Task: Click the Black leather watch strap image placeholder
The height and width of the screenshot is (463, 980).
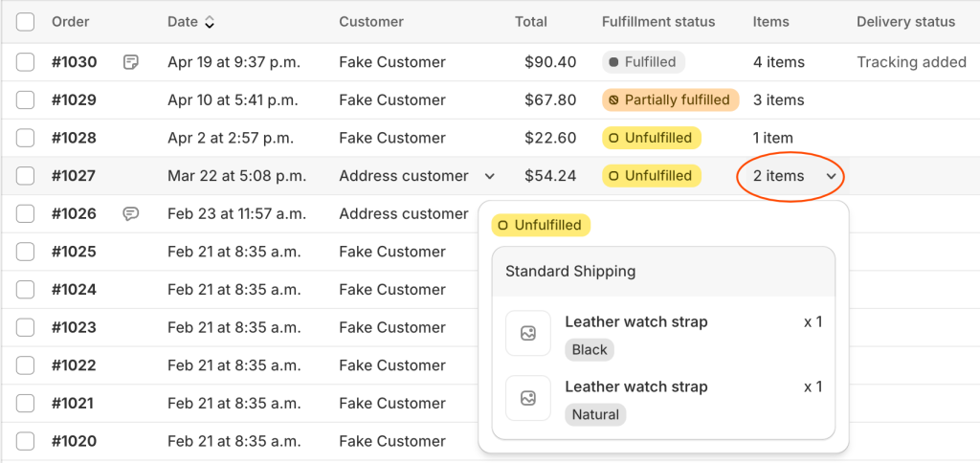Action: 528,334
